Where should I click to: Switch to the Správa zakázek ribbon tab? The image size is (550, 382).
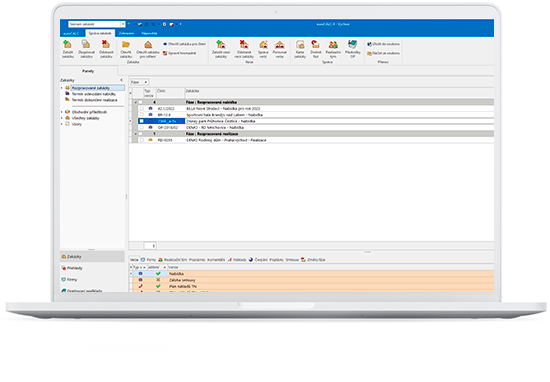point(100,33)
